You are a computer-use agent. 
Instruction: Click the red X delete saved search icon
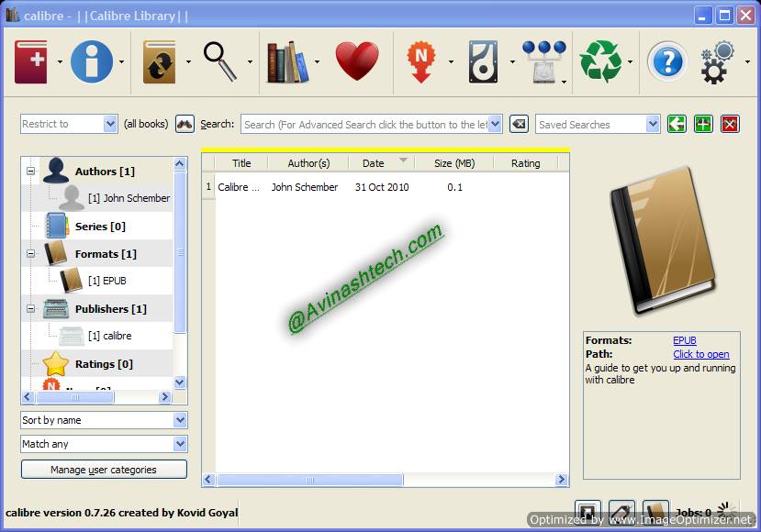730,124
